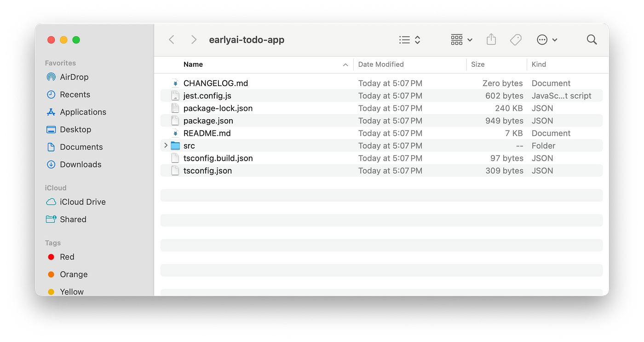Screen dimensions: 644x342
Task: Select the src folder name
Action: [x=189, y=145]
